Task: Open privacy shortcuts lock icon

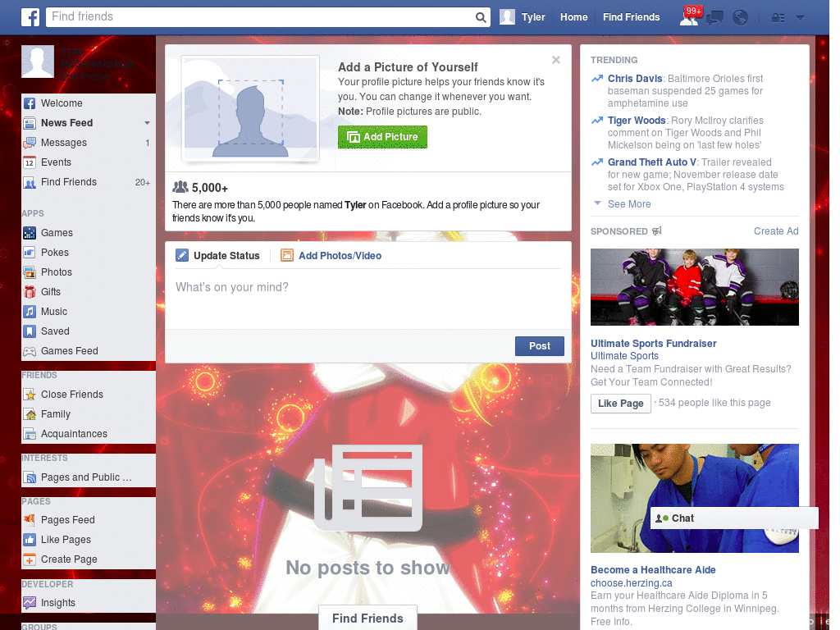Action: (778, 18)
